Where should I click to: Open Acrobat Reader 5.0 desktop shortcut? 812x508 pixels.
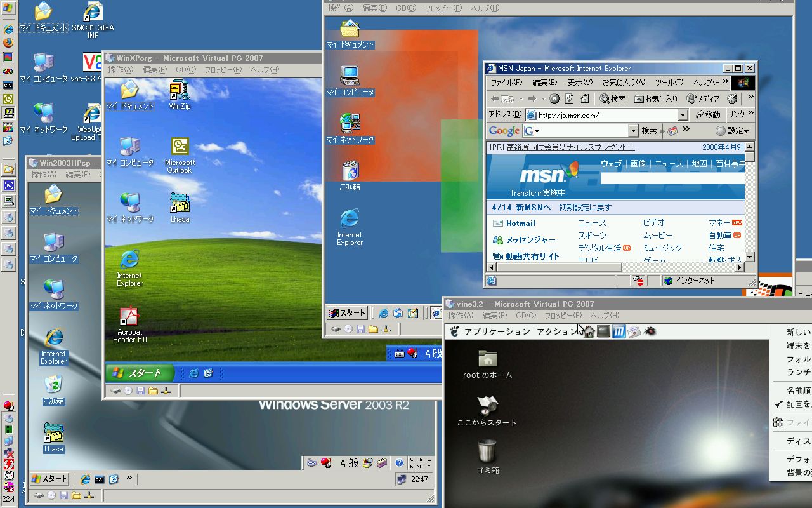tap(129, 316)
